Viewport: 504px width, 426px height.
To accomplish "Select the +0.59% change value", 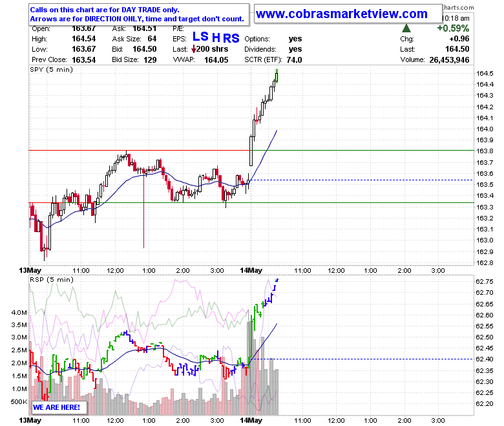I will point(453,28).
